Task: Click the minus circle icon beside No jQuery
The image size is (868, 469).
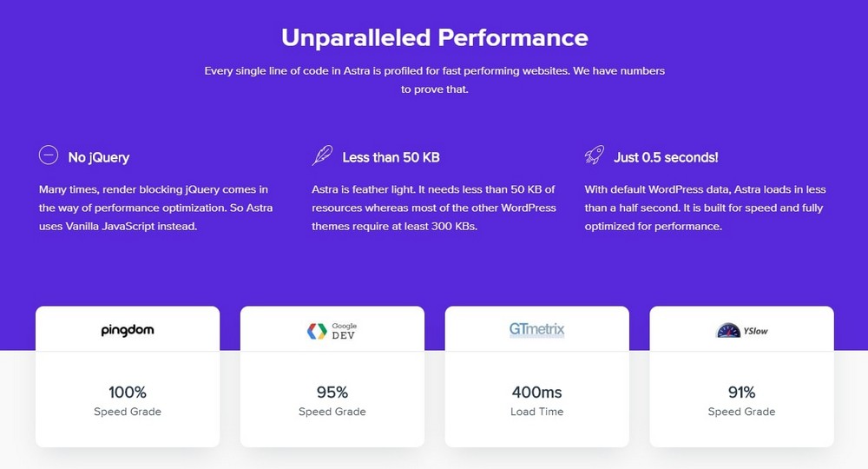Action: pyautogui.click(x=49, y=155)
